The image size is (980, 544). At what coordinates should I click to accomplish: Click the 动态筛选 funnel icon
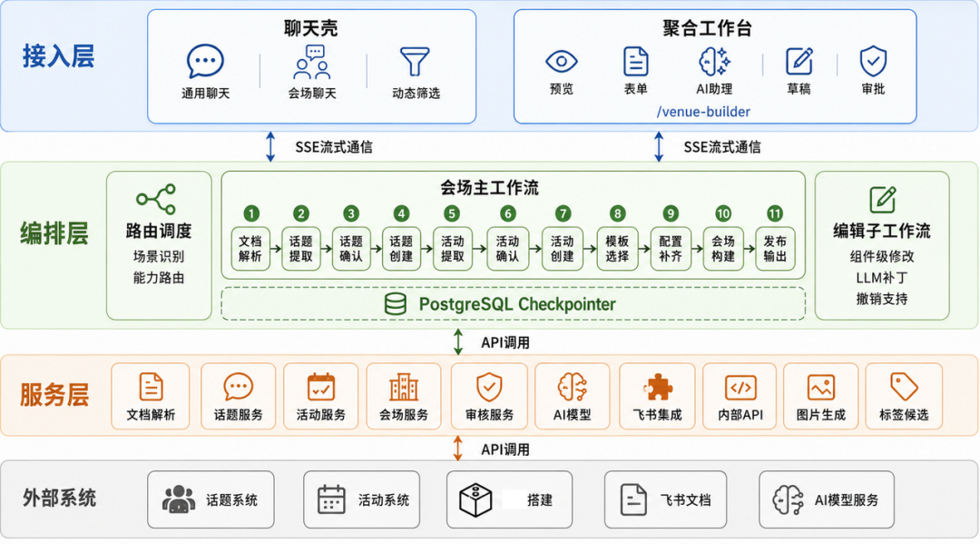415,62
